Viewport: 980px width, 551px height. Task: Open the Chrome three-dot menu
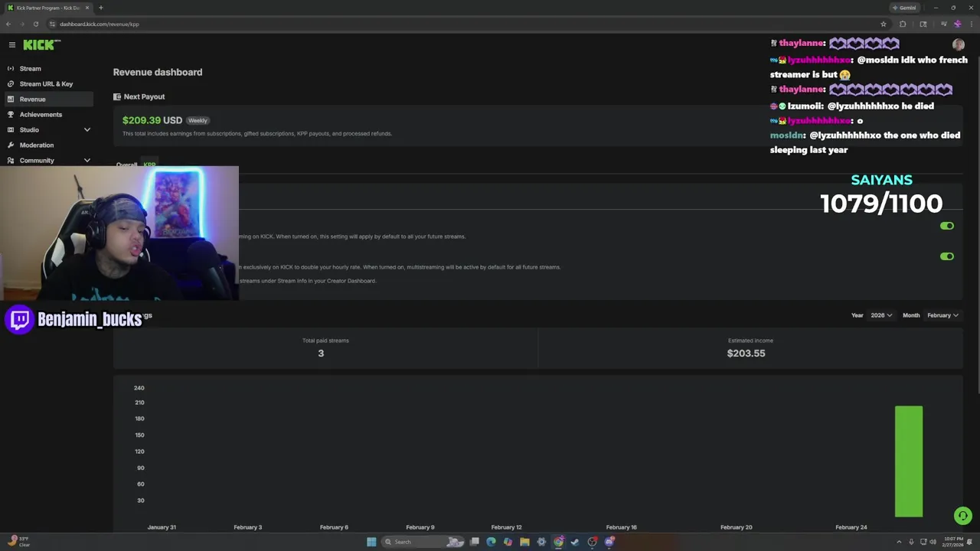(971, 24)
